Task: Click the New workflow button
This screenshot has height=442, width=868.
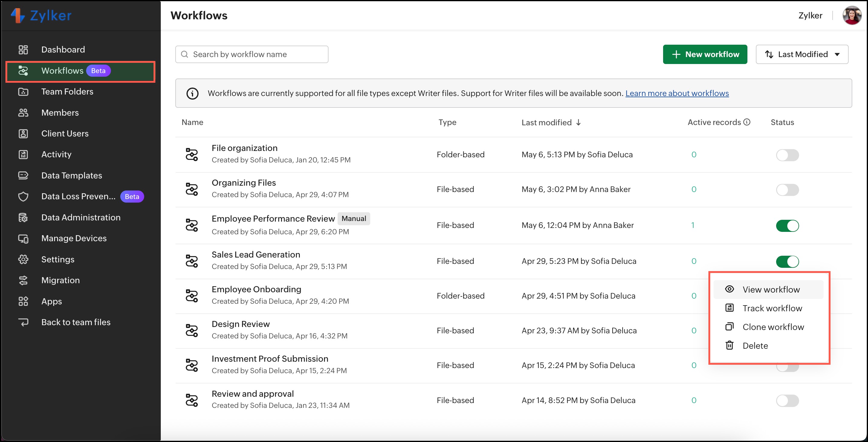Action: 705,54
